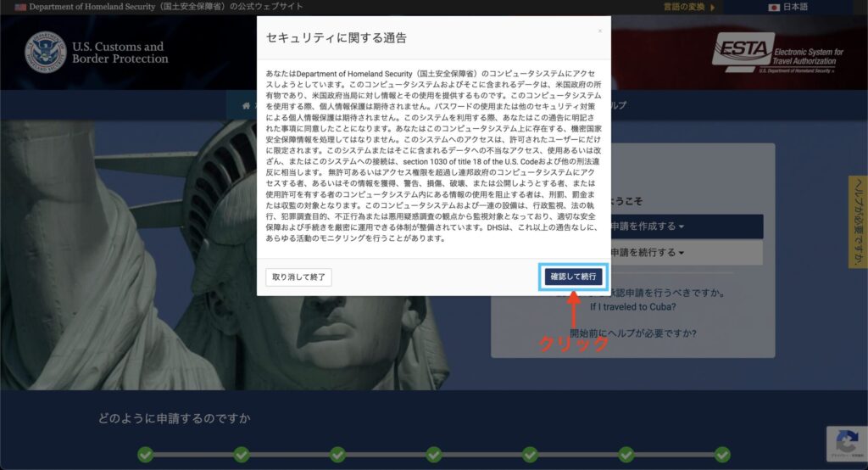Click the 言語の変換 language change label
This screenshot has width=868, height=470.
[688, 7]
